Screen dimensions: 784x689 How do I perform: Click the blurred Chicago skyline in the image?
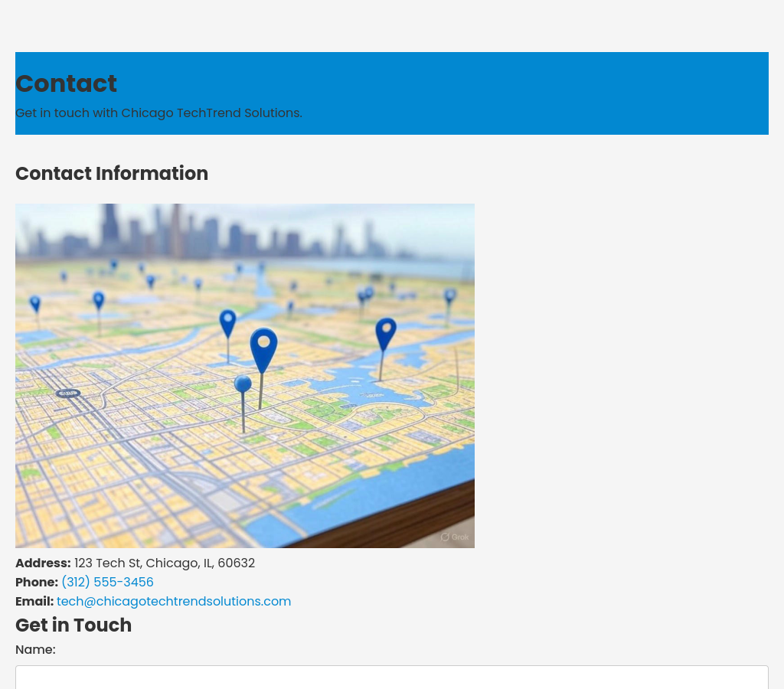[x=191, y=230]
